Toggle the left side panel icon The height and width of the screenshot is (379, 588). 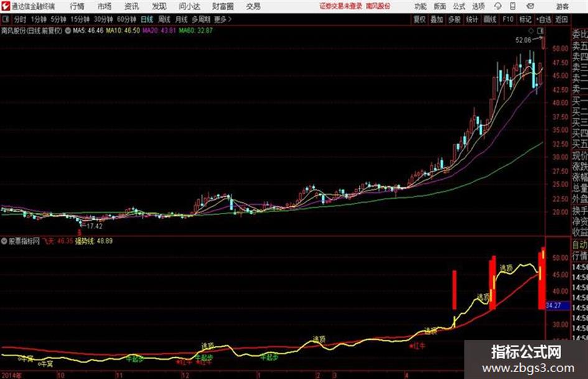6,19
